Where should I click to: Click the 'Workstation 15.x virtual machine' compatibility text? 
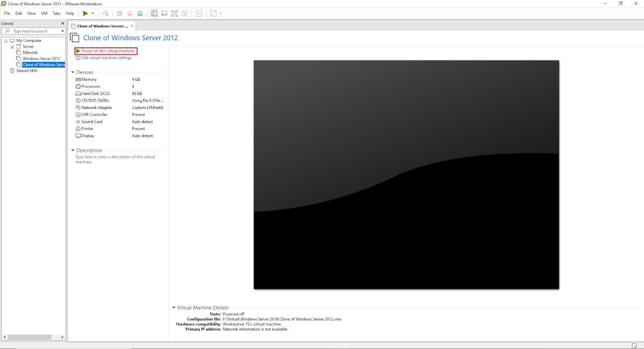coord(252,324)
